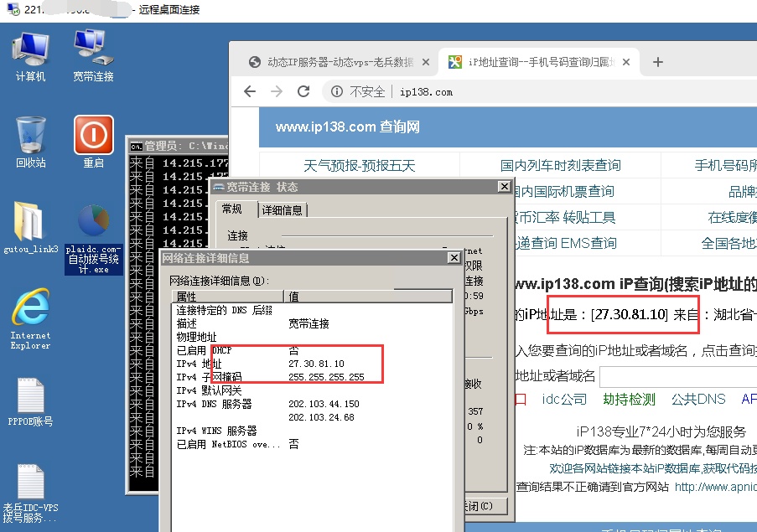Open the http://www.apnic link
757x532 pixels.
(715, 487)
